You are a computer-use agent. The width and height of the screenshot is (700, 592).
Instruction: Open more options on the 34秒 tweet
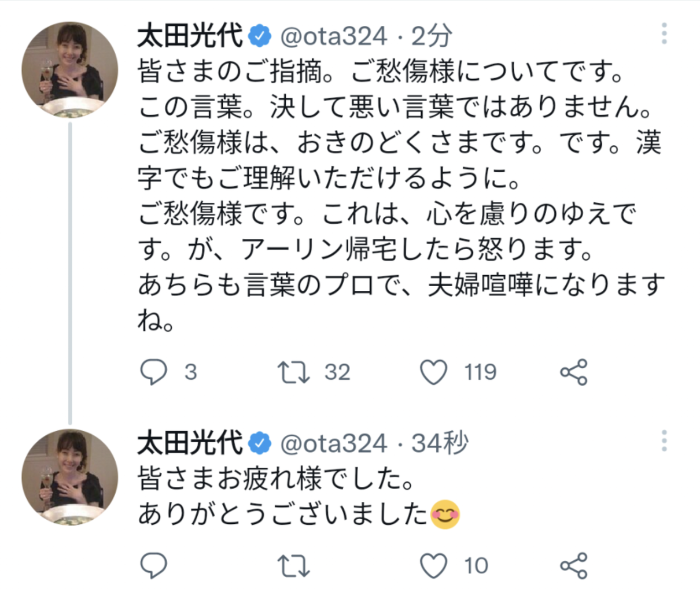pos(664,441)
